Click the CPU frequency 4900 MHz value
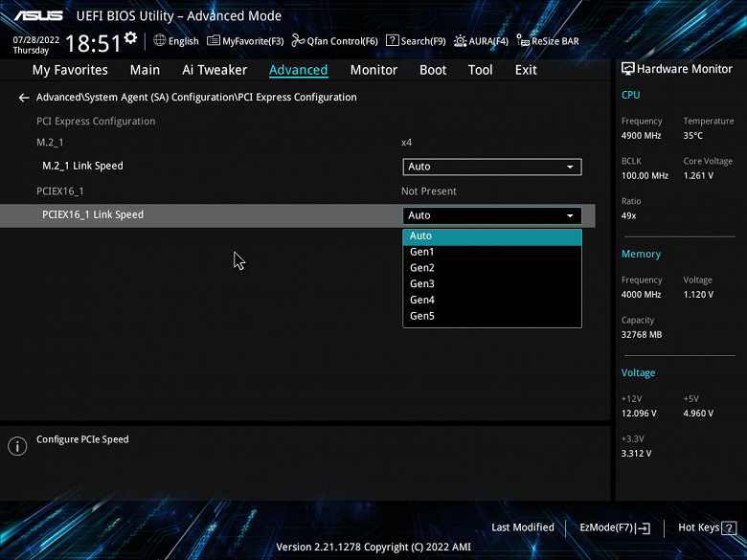Screen dimensions: 747x560 [x=641, y=136]
